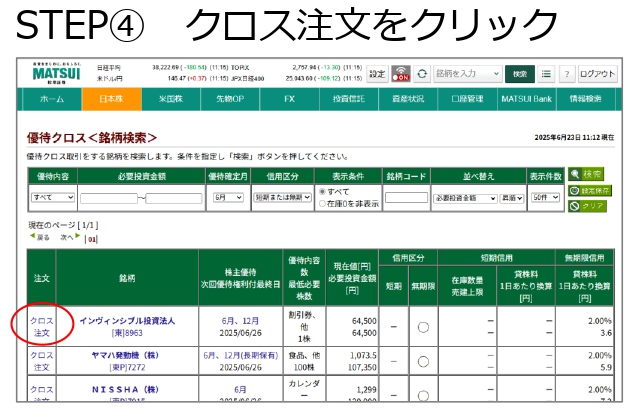Open the MATSUI Bank tab

[527, 99]
